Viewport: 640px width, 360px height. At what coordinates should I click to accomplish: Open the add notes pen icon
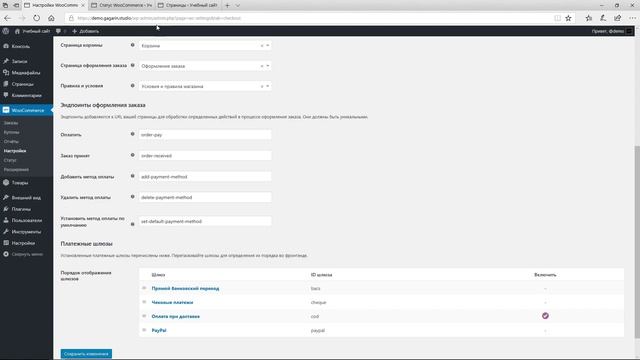point(603,18)
